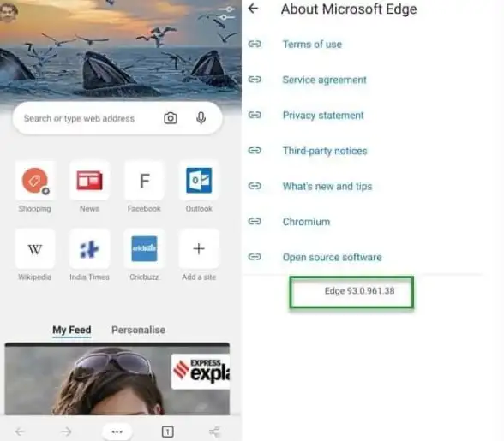Open the Terms of use link
This screenshot has height=441, width=504.
point(312,44)
